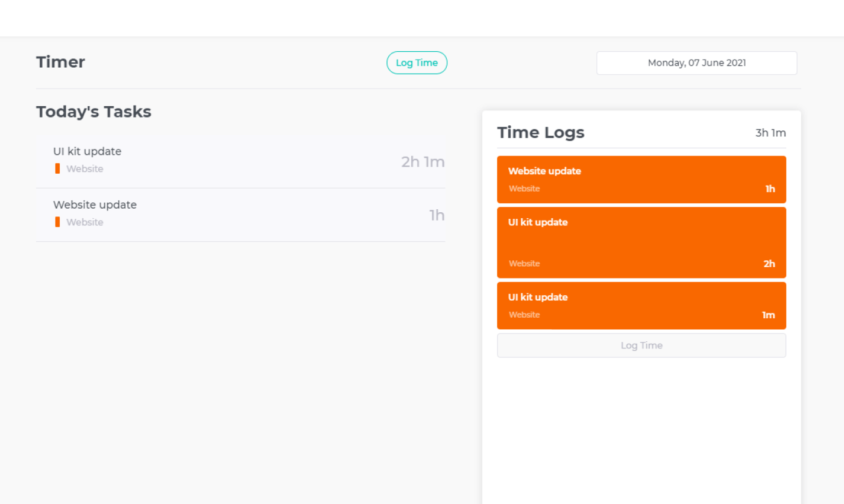844x504 pixels.
Task: Open the Website update entry in Time Logs
Action: click(641, 179)
